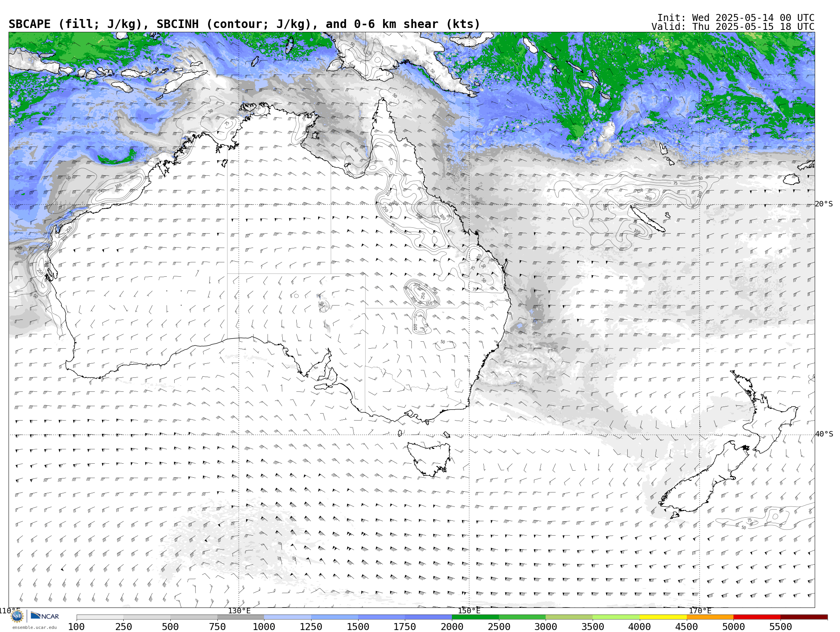Click the 2000 colorbar tick label
Screen dimensions: 840x632
click(452, 627)
